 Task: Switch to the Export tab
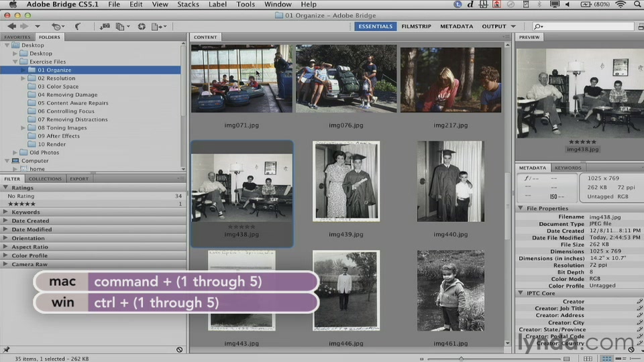click(79, 179)
